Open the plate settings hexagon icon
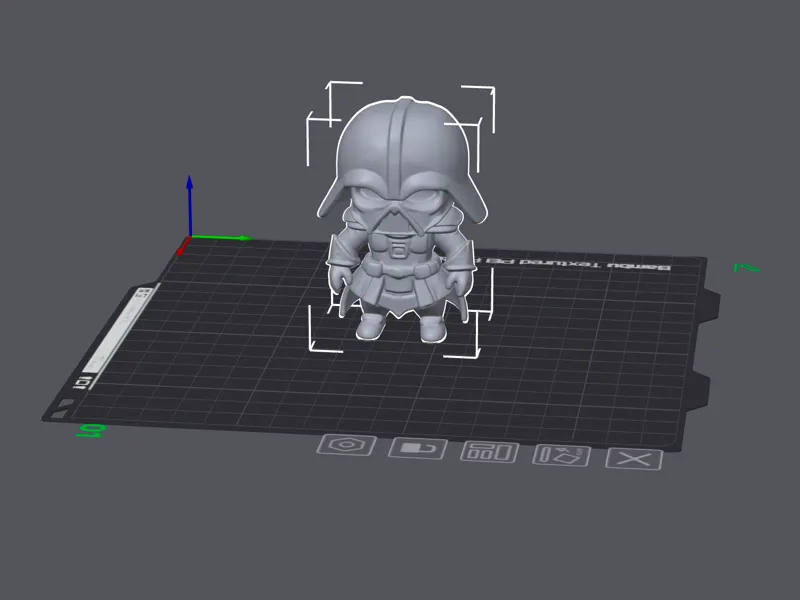 [346, 445]
